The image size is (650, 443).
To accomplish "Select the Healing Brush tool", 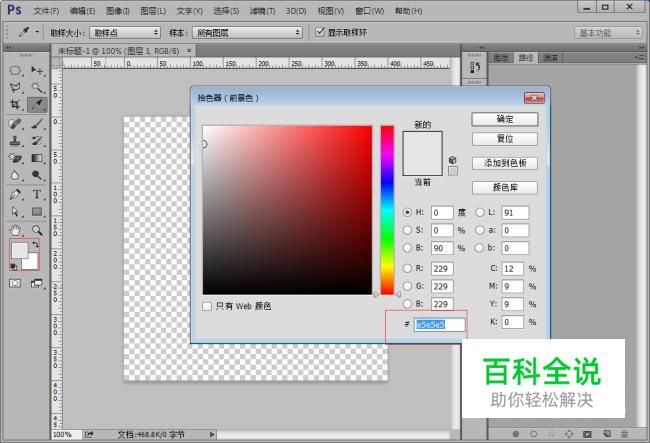I will [15, 123].
